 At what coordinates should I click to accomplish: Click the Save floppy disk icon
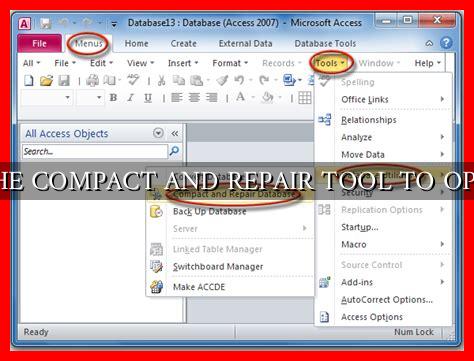coord(64,80)
